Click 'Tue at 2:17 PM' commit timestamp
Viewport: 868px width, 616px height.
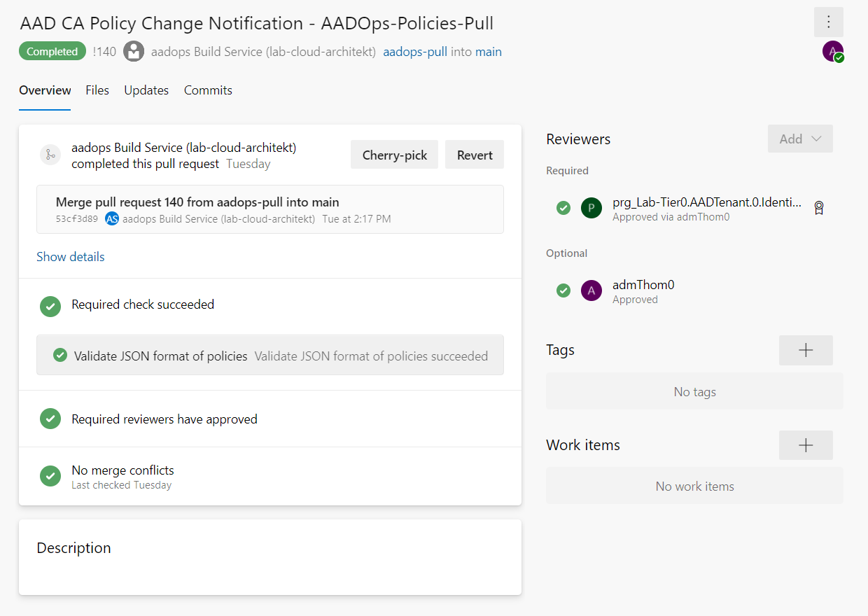pyautogui.click(x=356, y=219)
